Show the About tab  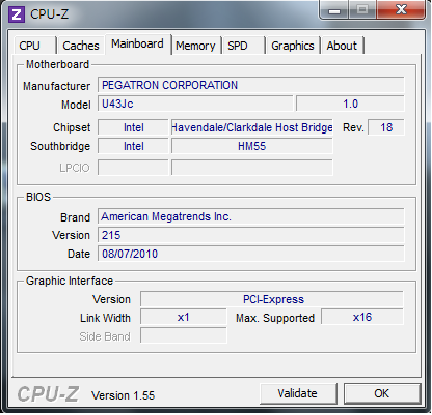coord(342,45)
